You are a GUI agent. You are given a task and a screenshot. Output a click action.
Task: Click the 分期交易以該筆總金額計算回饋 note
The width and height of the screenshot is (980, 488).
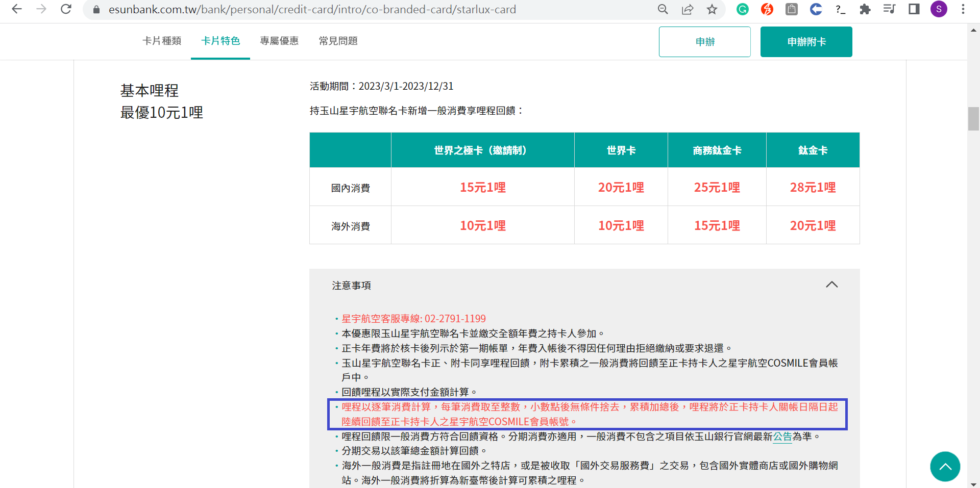pos(414,451)
